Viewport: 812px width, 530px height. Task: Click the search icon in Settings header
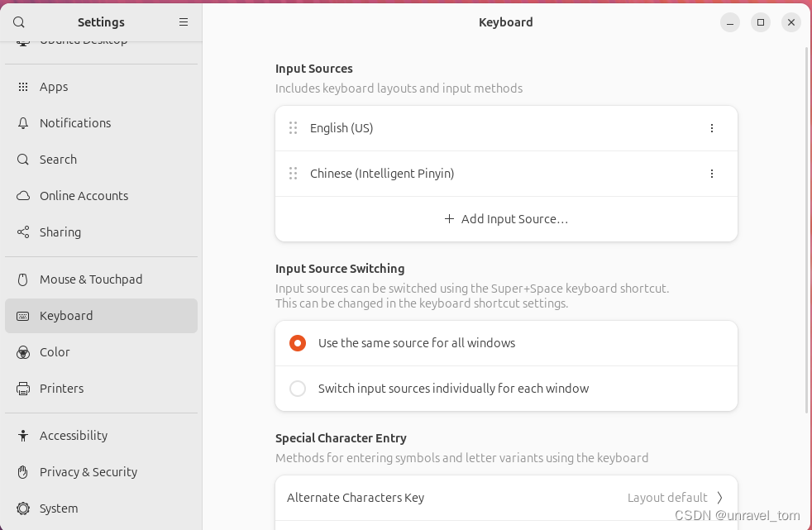(x=19, y=22)
